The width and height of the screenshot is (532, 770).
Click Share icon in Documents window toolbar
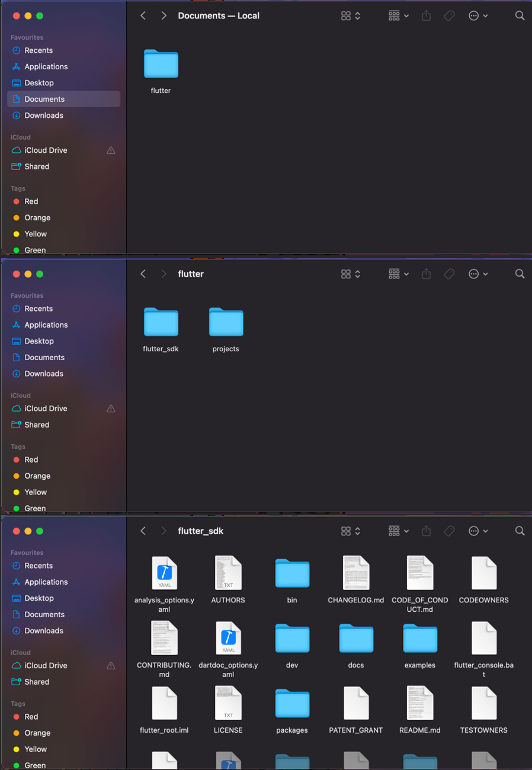[x=426, y=16]
